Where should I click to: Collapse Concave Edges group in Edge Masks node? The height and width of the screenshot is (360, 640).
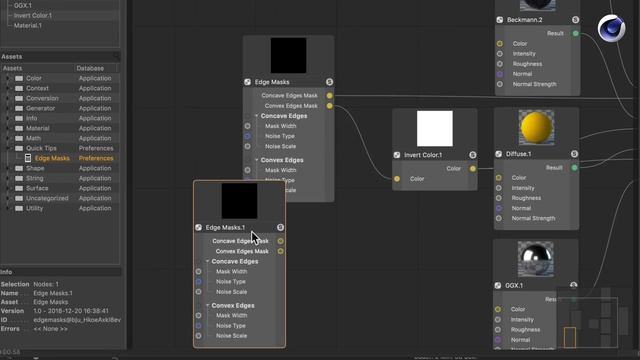256,116
